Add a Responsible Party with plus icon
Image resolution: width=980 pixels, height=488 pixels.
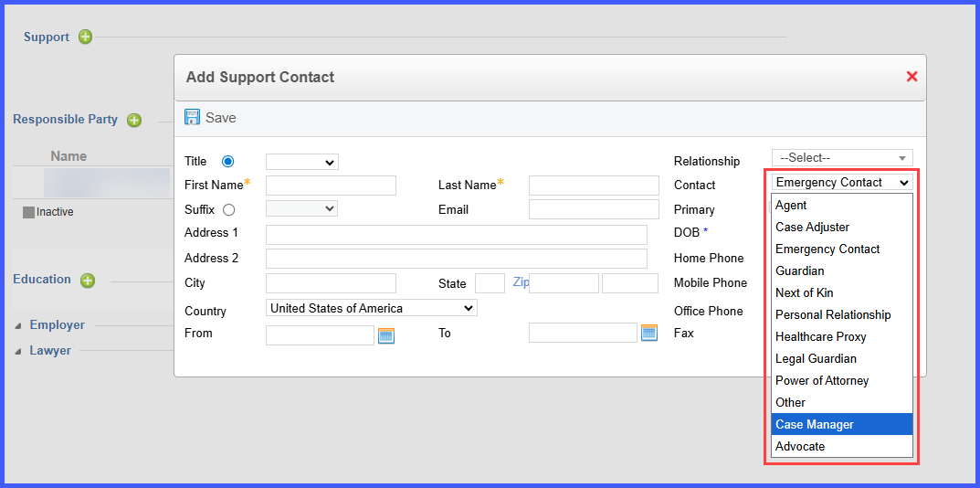[134, 120]
